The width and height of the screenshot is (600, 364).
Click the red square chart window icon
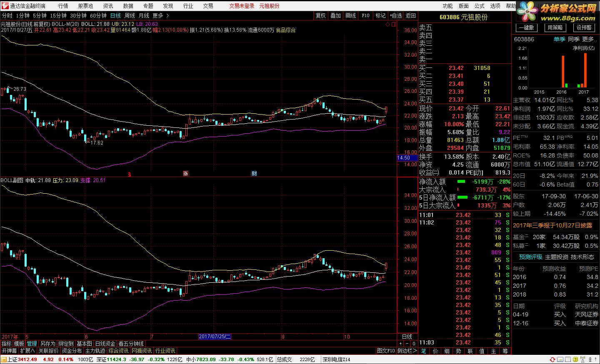[394, 25]
